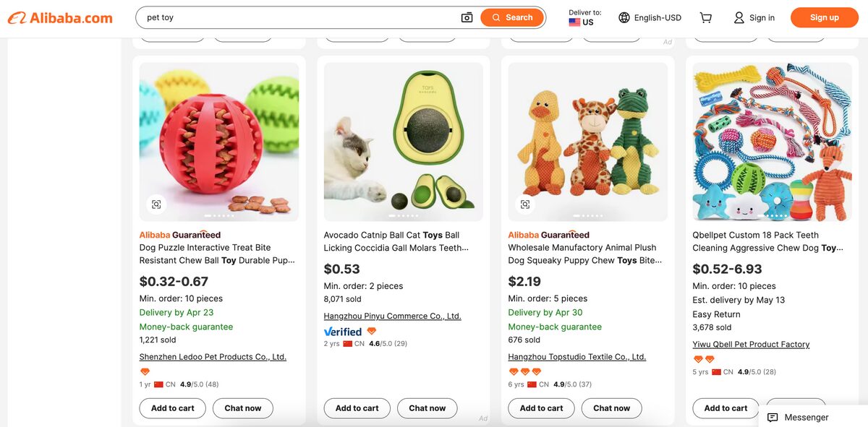868x427 pixels.
Task: Select the Alibaba Guaranteed label on the chew ball
Action: (179, 235)
